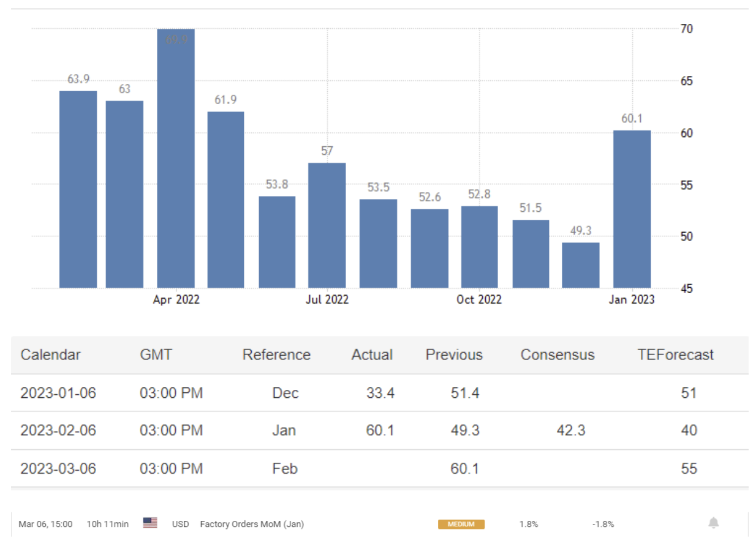This screenshot has width=756, height=546.
Task: Select the TEForecast column header
Action: coord(675,355)
